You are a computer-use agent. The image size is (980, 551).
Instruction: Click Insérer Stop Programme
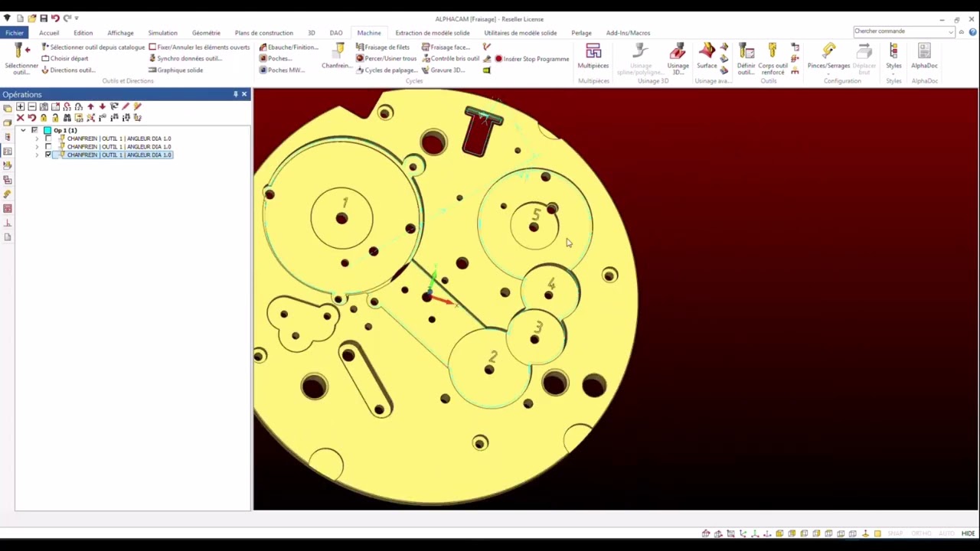coord(531,59)
